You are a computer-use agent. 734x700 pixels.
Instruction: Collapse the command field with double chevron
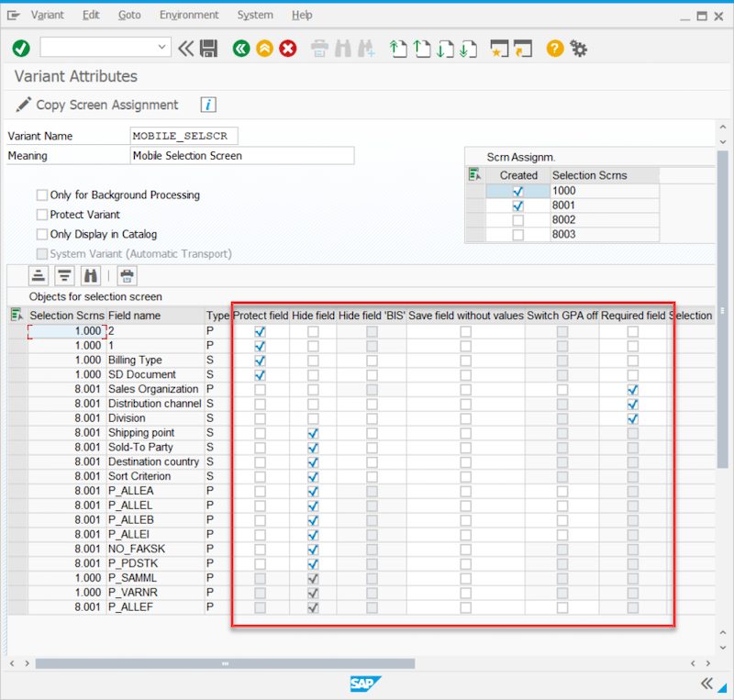pyautogui.click(x=186, y=49)
